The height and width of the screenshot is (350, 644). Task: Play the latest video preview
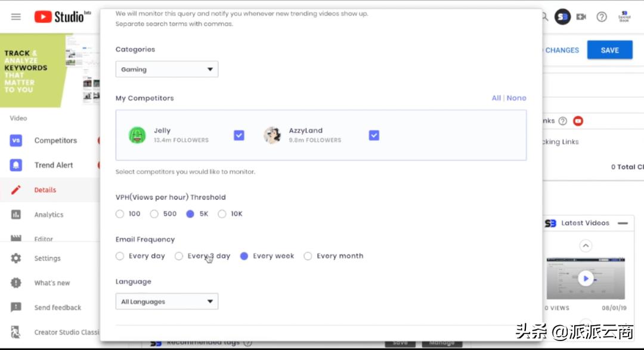[x=586, y=278]
